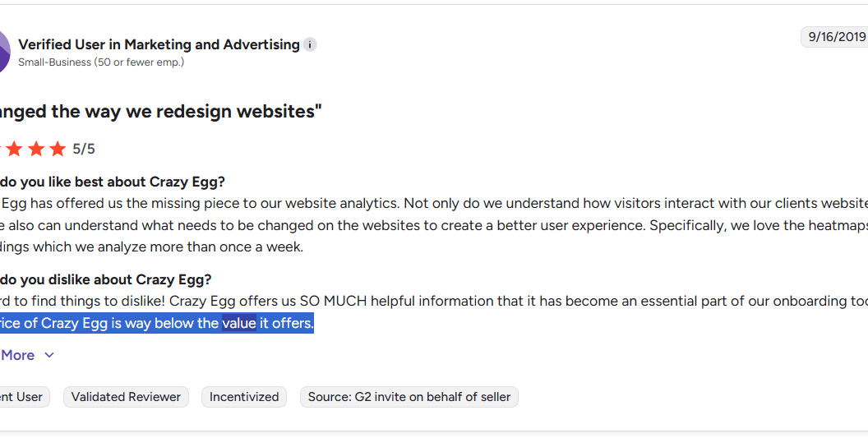Click the highlighted word 'value'
Image resolution: width=868 pixels, height=438 pixels.
tap(238, 323)
